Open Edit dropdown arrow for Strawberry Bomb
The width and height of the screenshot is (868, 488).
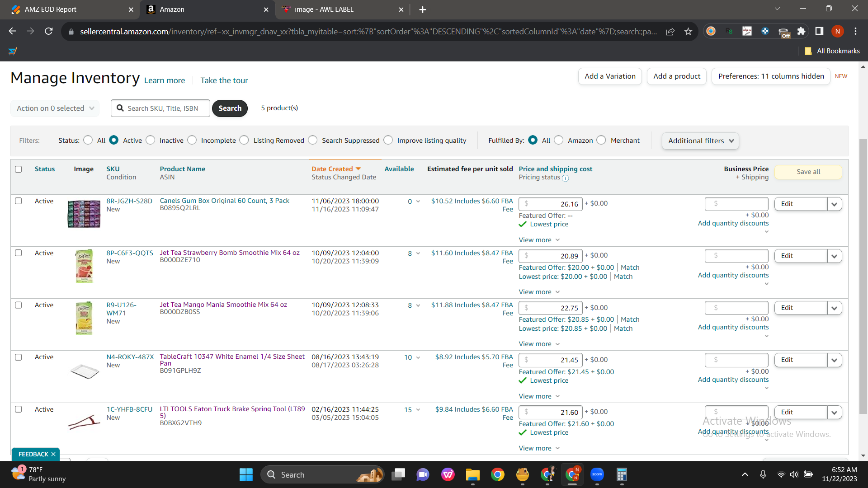[835, 256]
